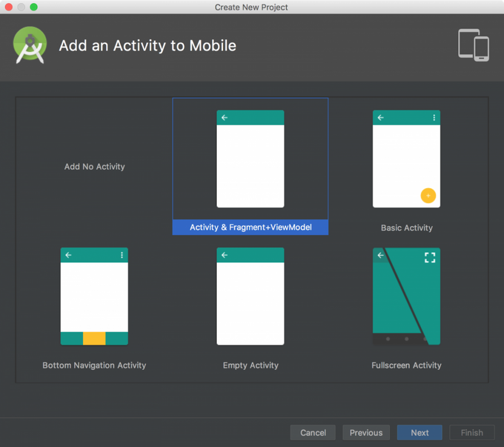This screenshot has width=504, height=447.
Task: Go back with the Previous button
Action: pyautogui.click(x=366, y=432)
